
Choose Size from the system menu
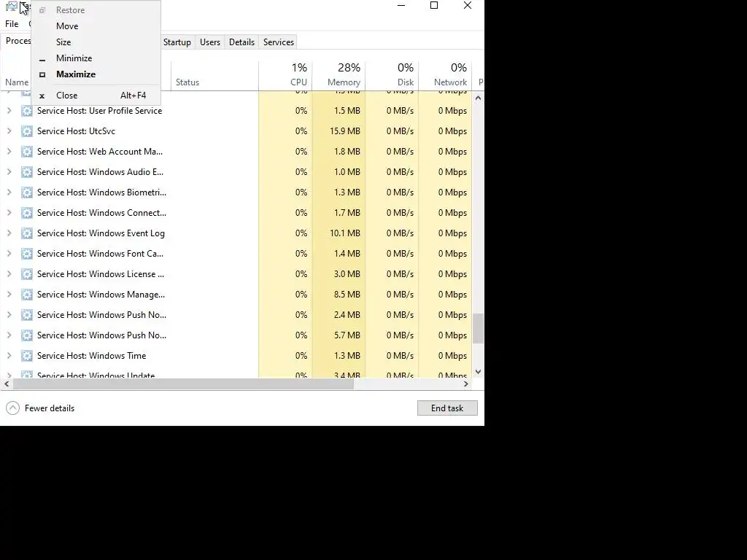tap(96, 42)
